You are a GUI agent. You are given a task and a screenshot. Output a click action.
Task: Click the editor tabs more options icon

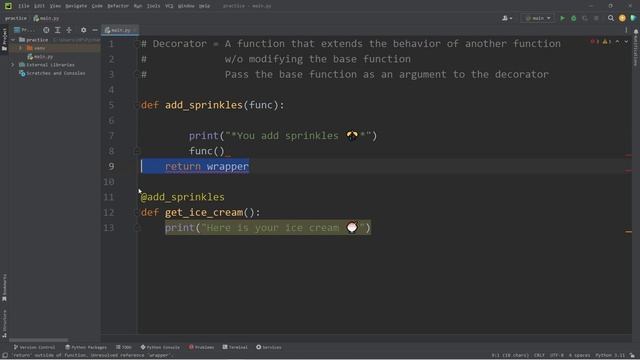tap(626, 30)
